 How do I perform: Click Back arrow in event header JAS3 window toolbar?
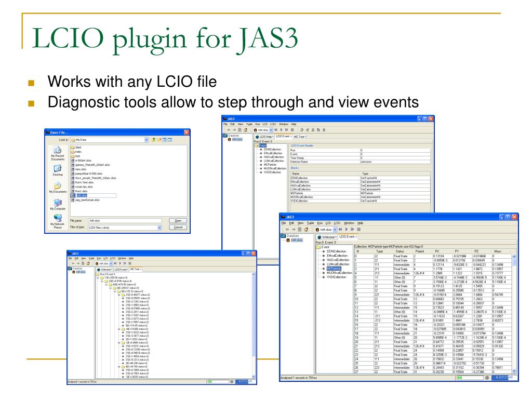[229, 130]
